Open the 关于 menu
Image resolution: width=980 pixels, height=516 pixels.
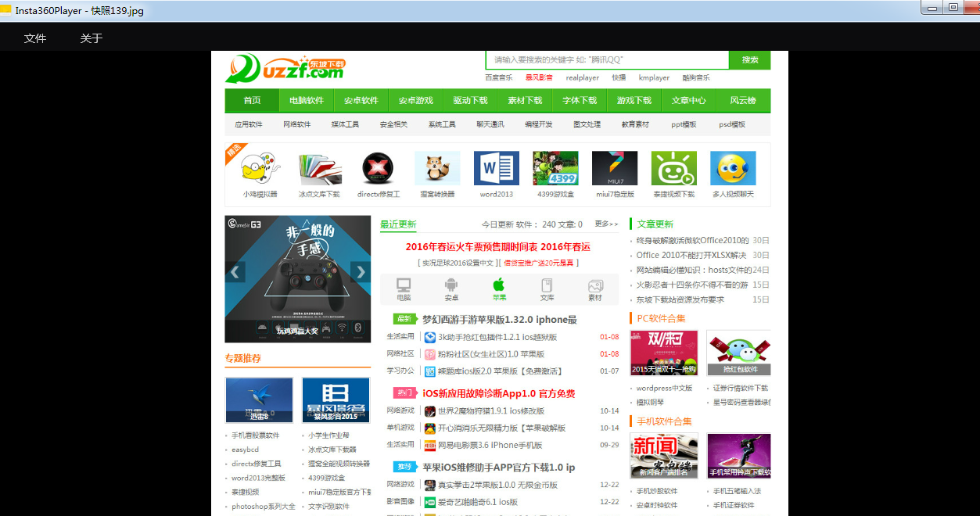92,38
